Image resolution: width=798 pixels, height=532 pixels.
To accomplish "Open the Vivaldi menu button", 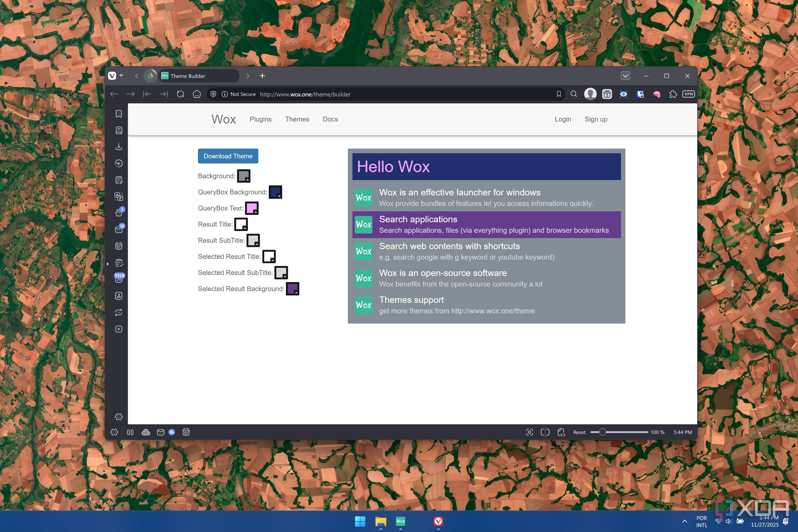I will (112, 76).
